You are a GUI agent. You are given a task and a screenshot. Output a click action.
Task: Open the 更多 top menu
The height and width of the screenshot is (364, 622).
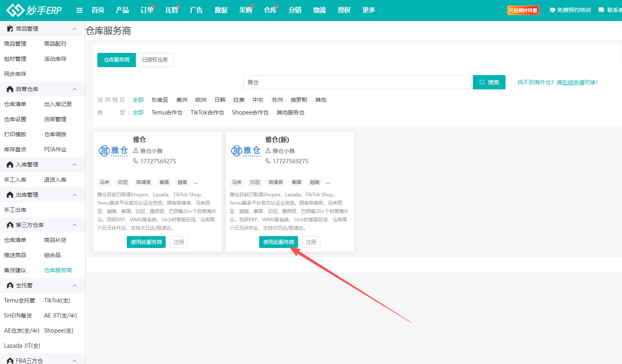click(x=369, y=10)
